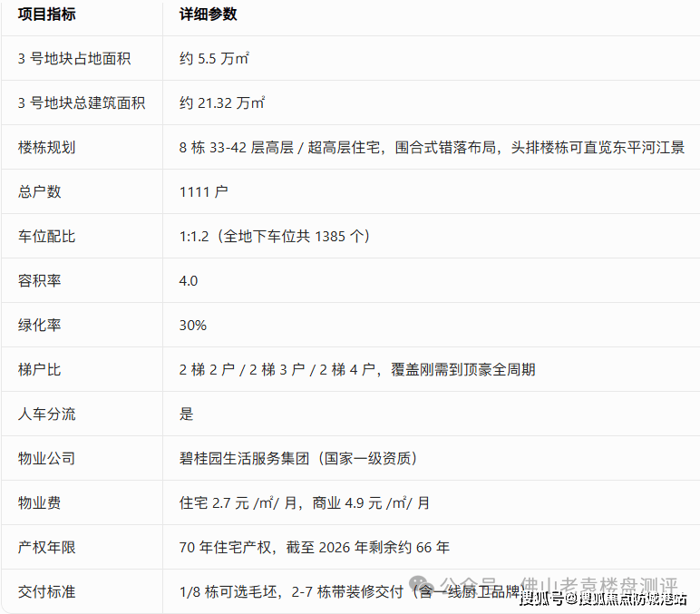This screenshot has width=700, height=614.
Task: Click the 2 梯 2 户 ratio text
Action: pos(207,369)
